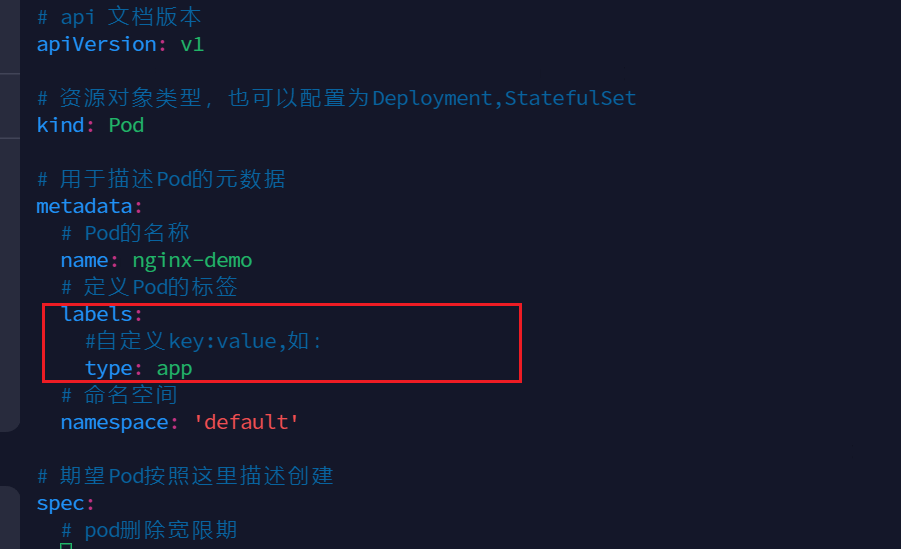Viewport: 901px width, 549px height.
Task: Select the nginx-demo value
Action: click(x=192, y=260)
